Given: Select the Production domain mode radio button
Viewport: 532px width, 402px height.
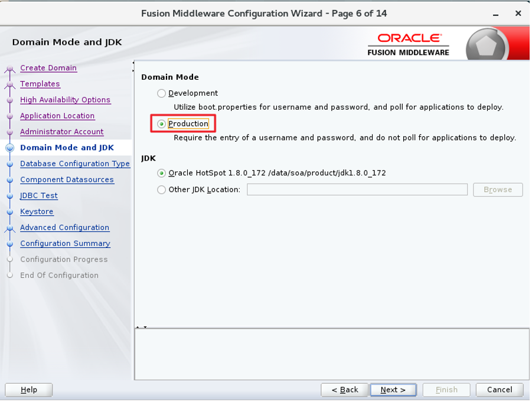Looking at the screenshot, I should tap(162, 124).
